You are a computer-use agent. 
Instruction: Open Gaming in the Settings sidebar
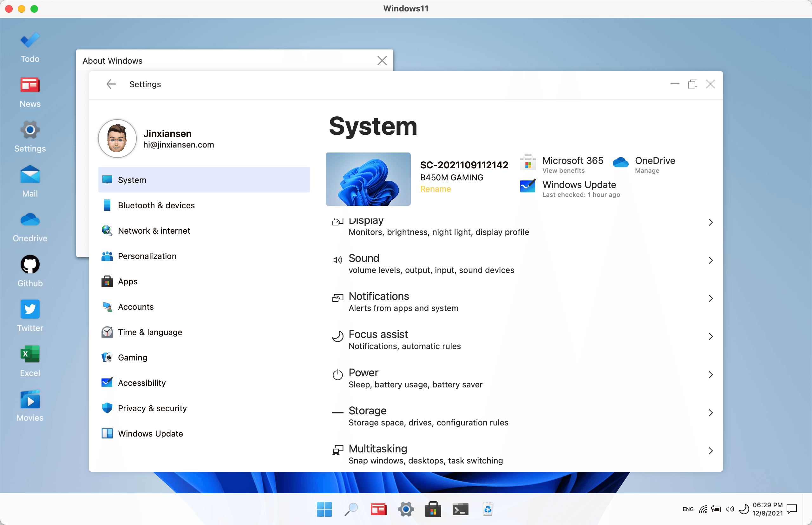pyautogui.click(x=204, y=357)
